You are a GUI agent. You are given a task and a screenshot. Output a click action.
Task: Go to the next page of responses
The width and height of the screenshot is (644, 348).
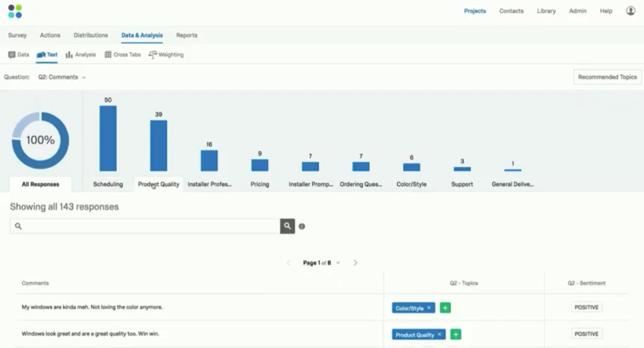pos(355,263)
